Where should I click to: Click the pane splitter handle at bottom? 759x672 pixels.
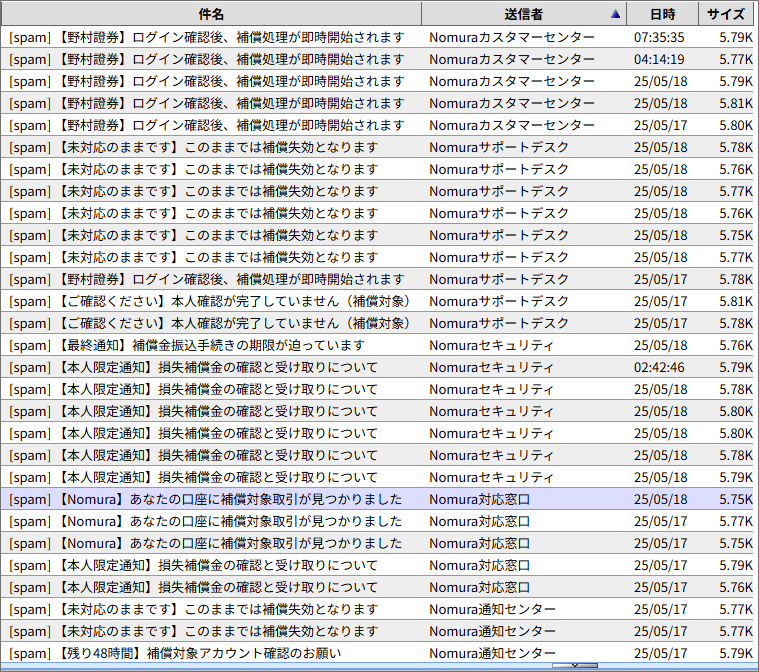pos(575,666)
